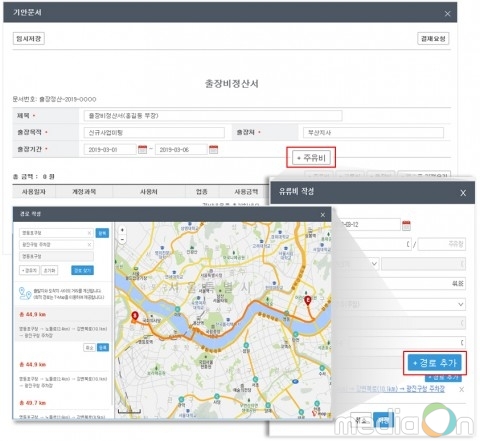Select the first 44.9 km route result
480x441 pixels.
63,323
